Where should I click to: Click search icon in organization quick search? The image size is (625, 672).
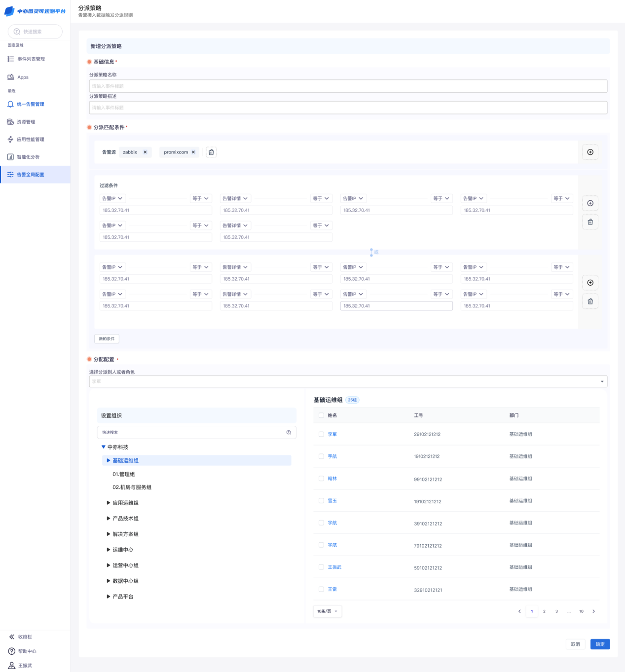click(x=289, y=432)
